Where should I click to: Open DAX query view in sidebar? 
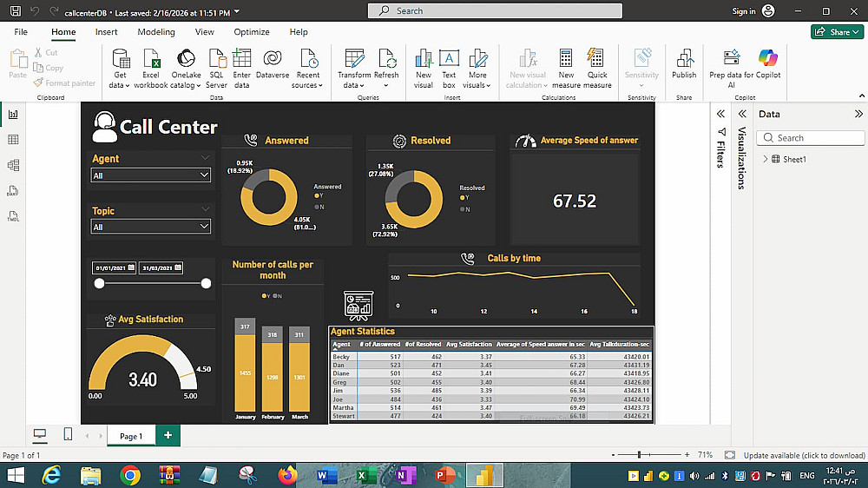tap(13, 190)
